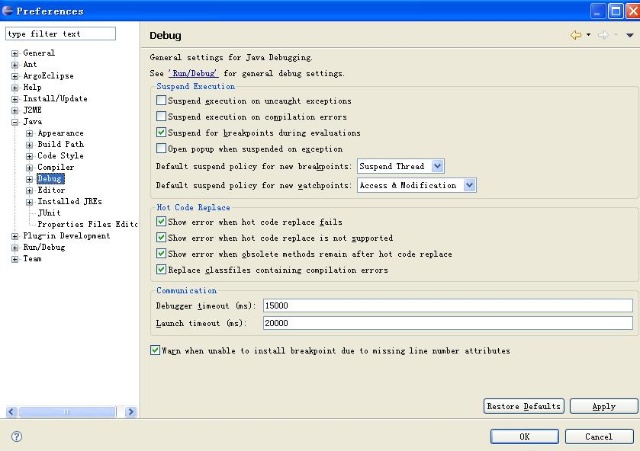Viewport: 640px width, 451px height.
Task: Expand the Install/Update tree node
Action: pos(15,99)
